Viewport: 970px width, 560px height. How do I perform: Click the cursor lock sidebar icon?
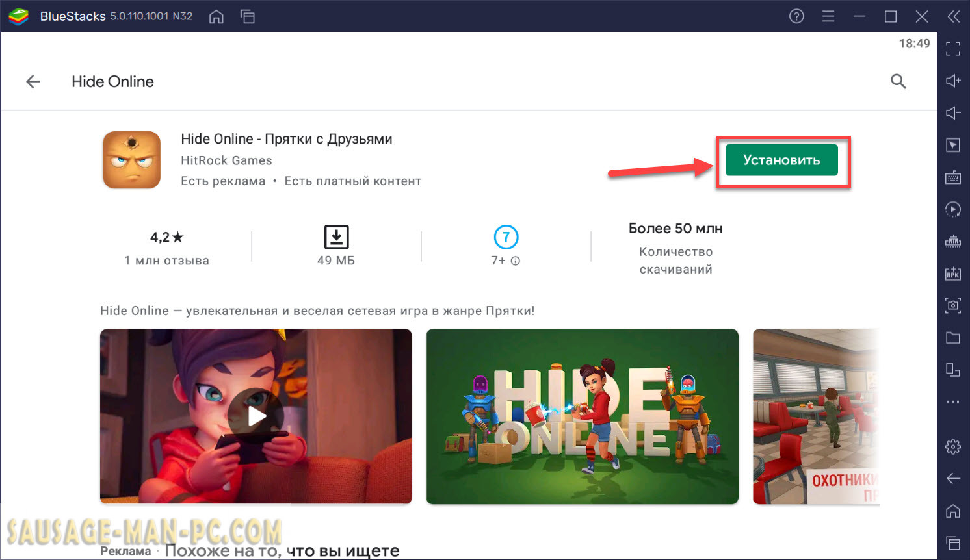953,145
